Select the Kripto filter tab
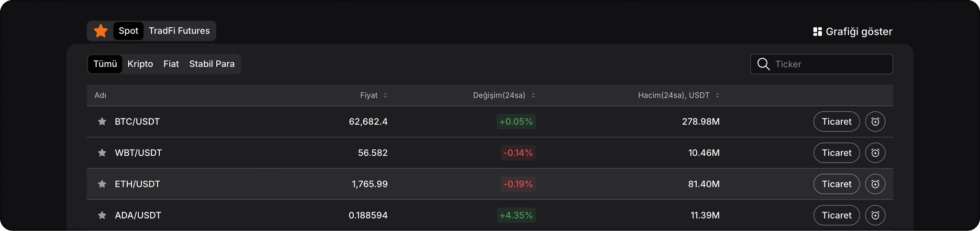 click(x=140, y=64)
